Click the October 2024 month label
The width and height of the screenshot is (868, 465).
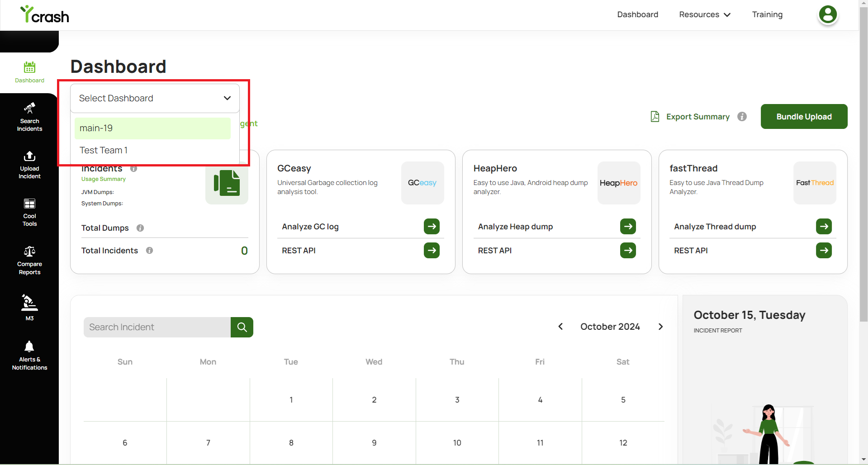click(610, 327)
